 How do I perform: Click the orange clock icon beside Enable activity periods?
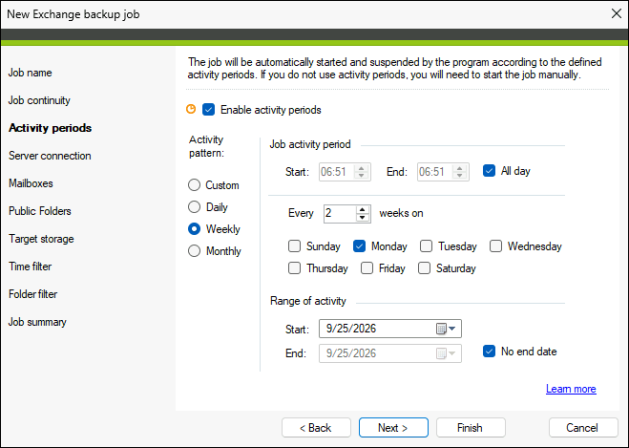tap(191, 109)
